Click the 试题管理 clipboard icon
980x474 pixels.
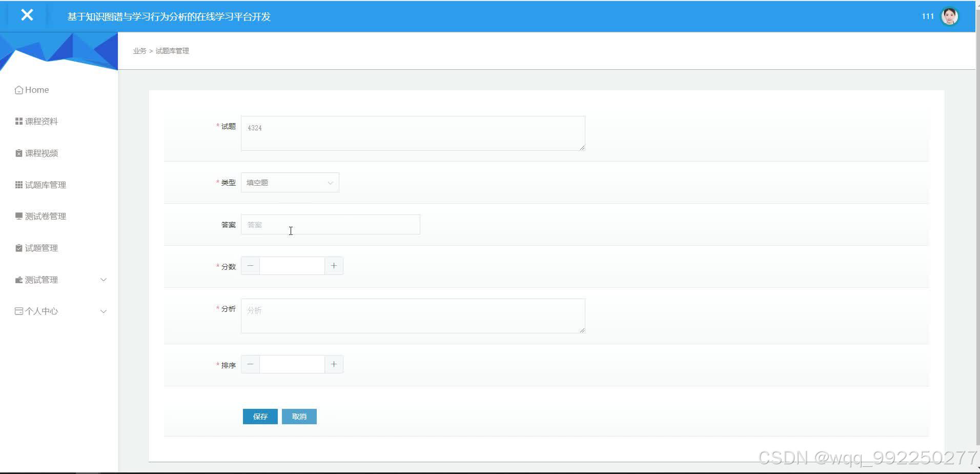coord(19,248)
